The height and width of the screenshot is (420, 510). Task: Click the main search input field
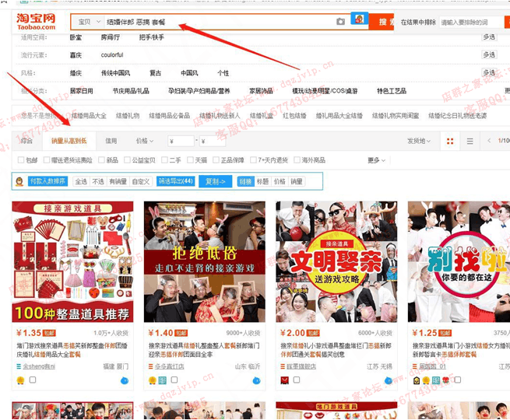pos(220,22)
